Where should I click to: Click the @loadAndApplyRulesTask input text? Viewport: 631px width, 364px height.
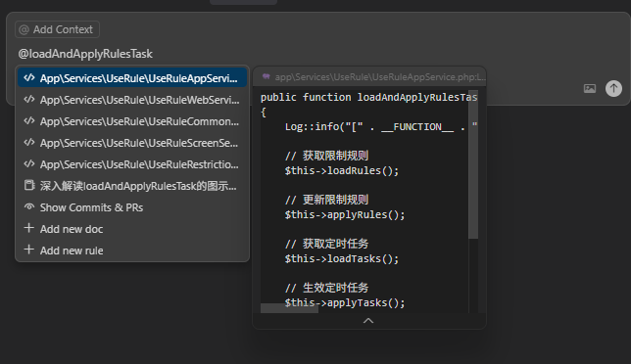(x=85, y=54)
